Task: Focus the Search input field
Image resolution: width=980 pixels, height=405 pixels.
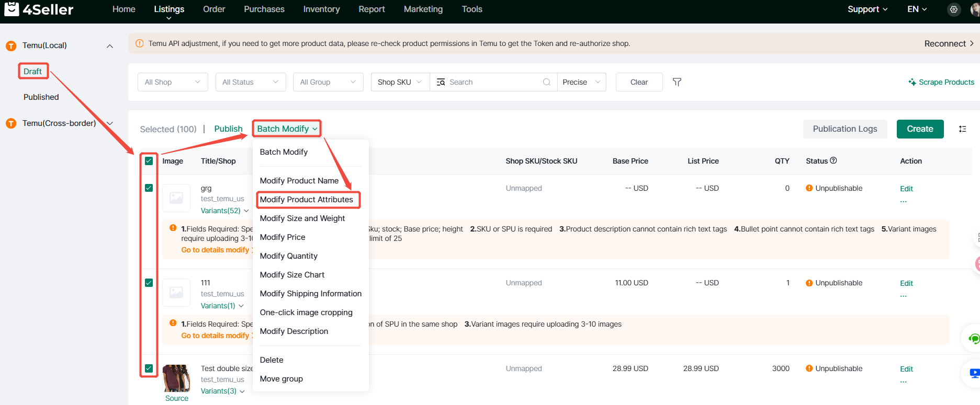Action: click(x=494, y=82)
